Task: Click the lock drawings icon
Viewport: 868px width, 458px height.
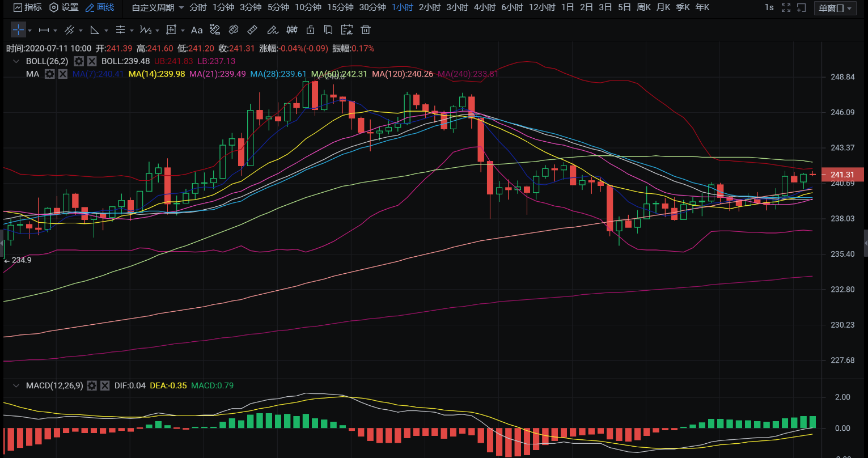Action: click(310, 30)
